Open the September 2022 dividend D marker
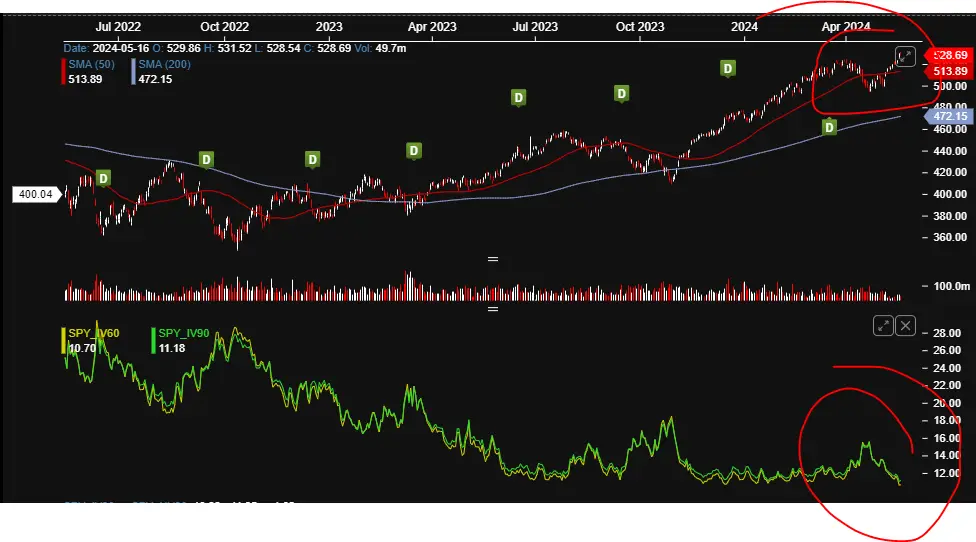This screenshot has height=542, width=976. tap(206, 159)
